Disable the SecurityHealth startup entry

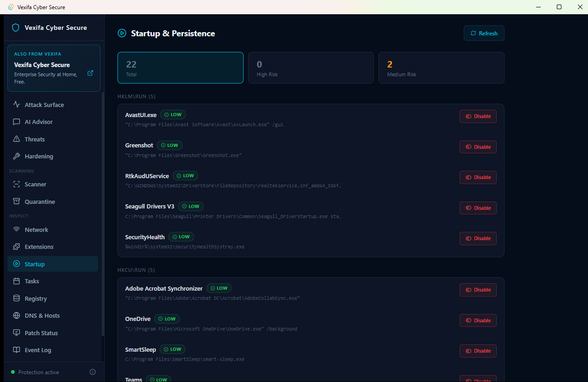pos(478,238)
